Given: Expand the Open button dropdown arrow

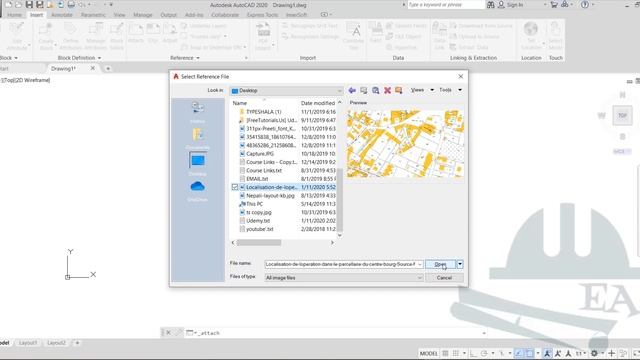Looking at the screenshot, I should [460, 264].
